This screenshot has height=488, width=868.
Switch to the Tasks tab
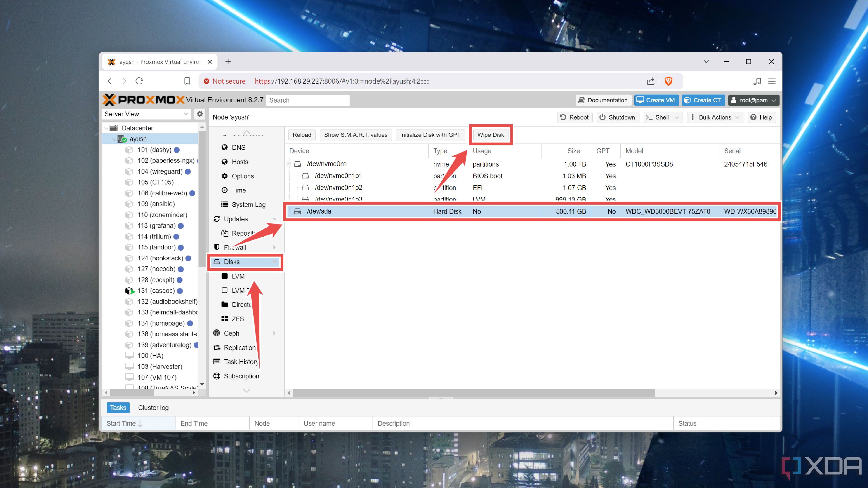[118, 408]
